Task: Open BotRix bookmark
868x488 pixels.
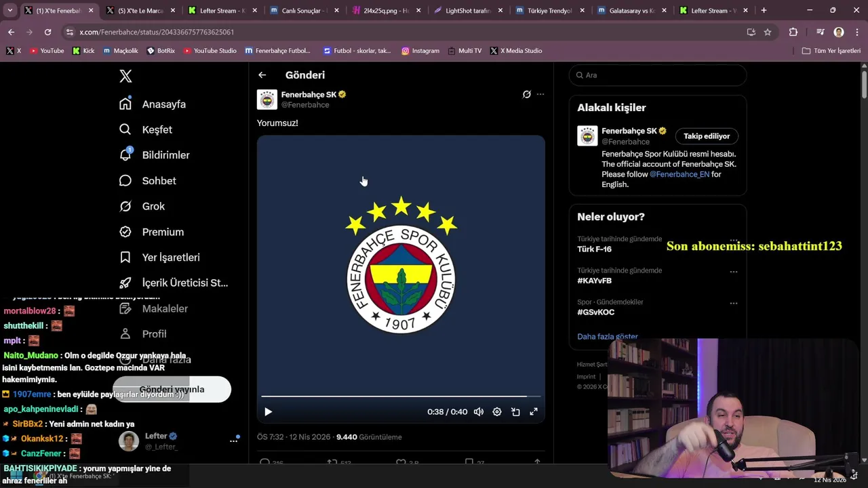Action: (x=161, y=51)
